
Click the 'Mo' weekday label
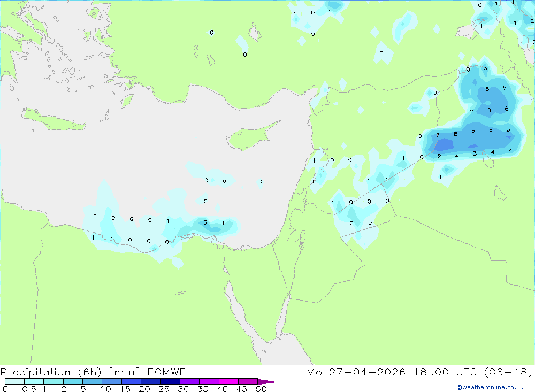314,372
